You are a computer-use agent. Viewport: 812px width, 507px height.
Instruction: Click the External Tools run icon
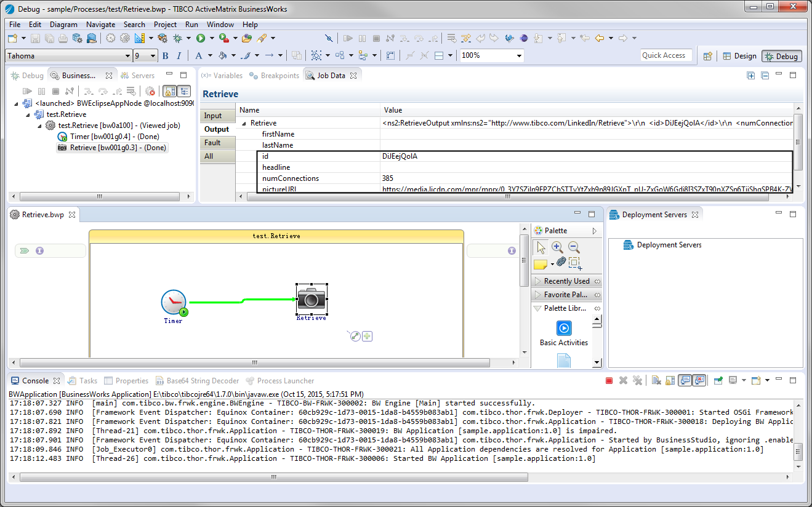[223, 38]
